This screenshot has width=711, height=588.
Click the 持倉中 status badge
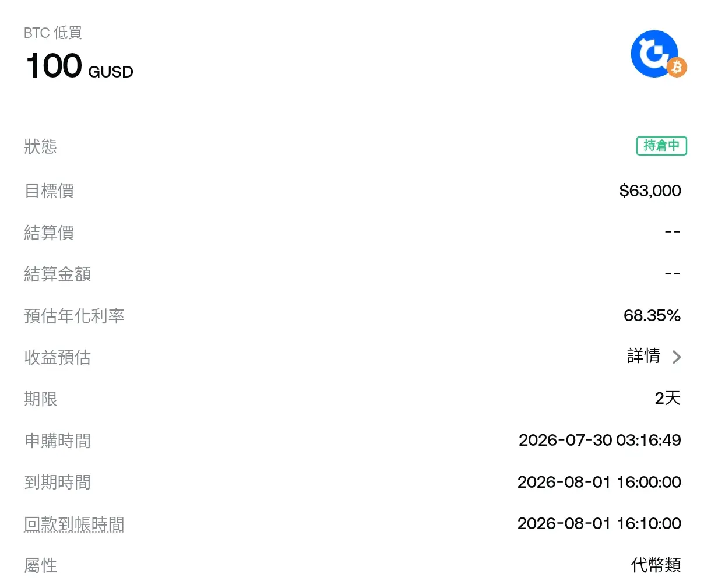[661, 146]
